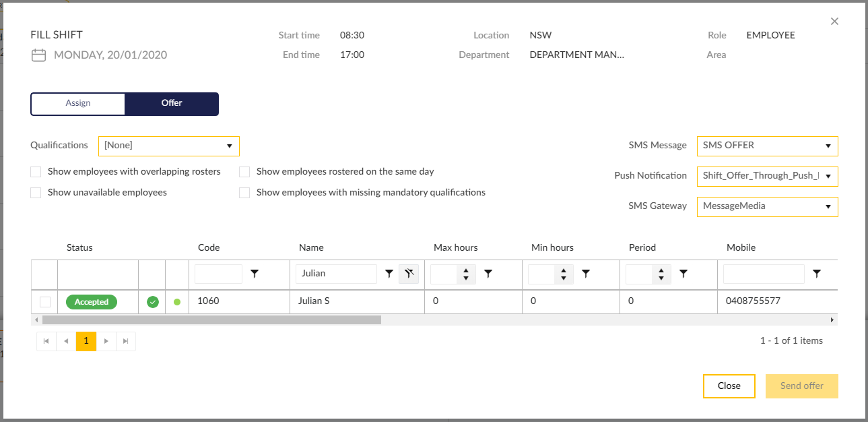Decrease the Period filter value
868x422 pixels.
(661, 278)
